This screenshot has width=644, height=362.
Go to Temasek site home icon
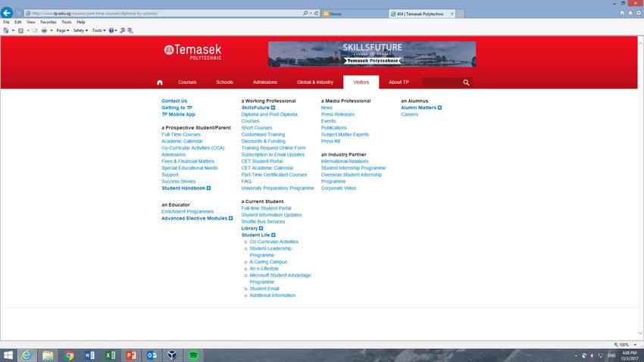click(160, 83)
